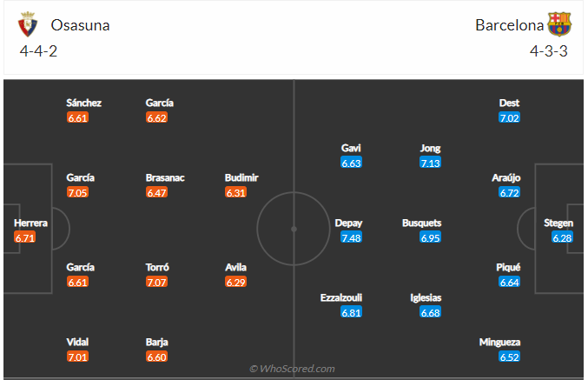Click the player name Vidal
Image resolution: width=588 pixels, height=380 pixels.
[x=77, y=342]
